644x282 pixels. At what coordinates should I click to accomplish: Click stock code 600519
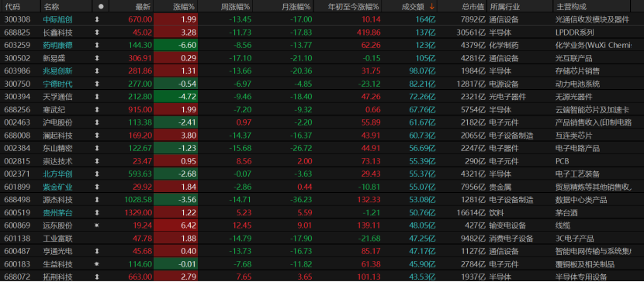(16, 213)
